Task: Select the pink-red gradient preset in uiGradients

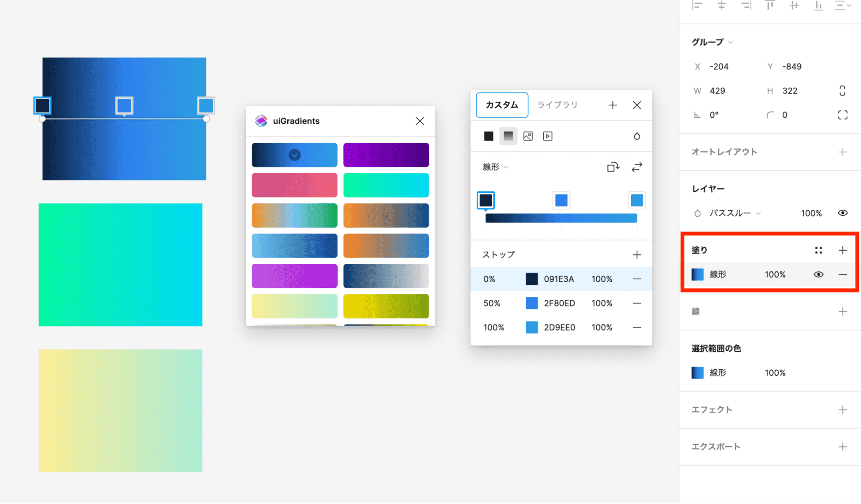Action: pos(294,185)
